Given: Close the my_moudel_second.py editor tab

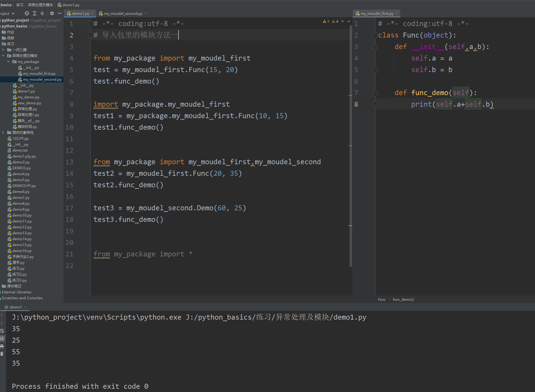Looking at the screenshot, I should click(146, 13).
